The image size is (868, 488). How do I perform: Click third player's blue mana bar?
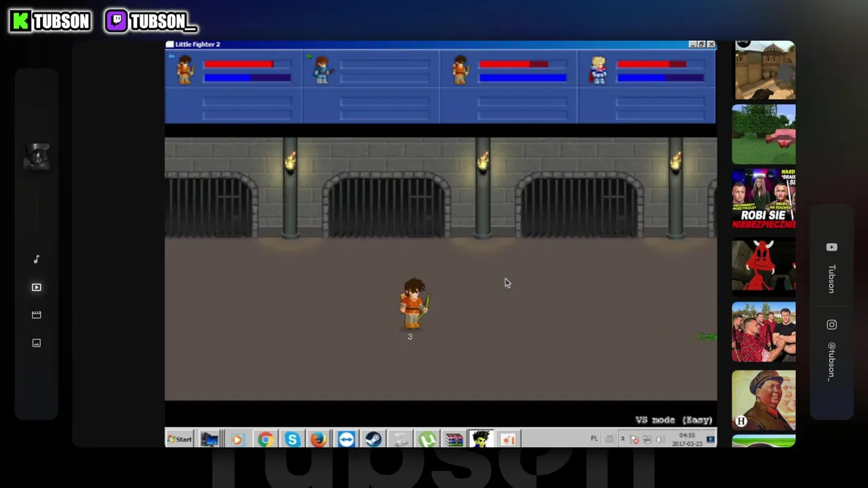[522, 78]
